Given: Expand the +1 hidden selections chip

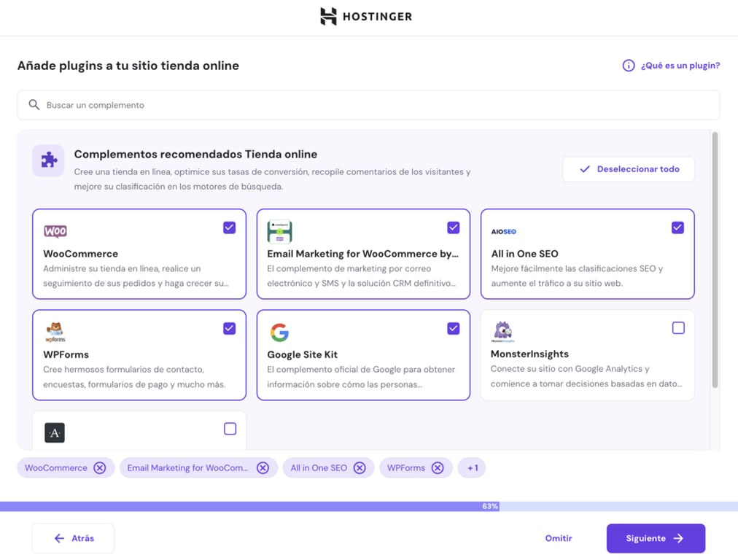Looking at the screenshot, I should tap(472, 468).
